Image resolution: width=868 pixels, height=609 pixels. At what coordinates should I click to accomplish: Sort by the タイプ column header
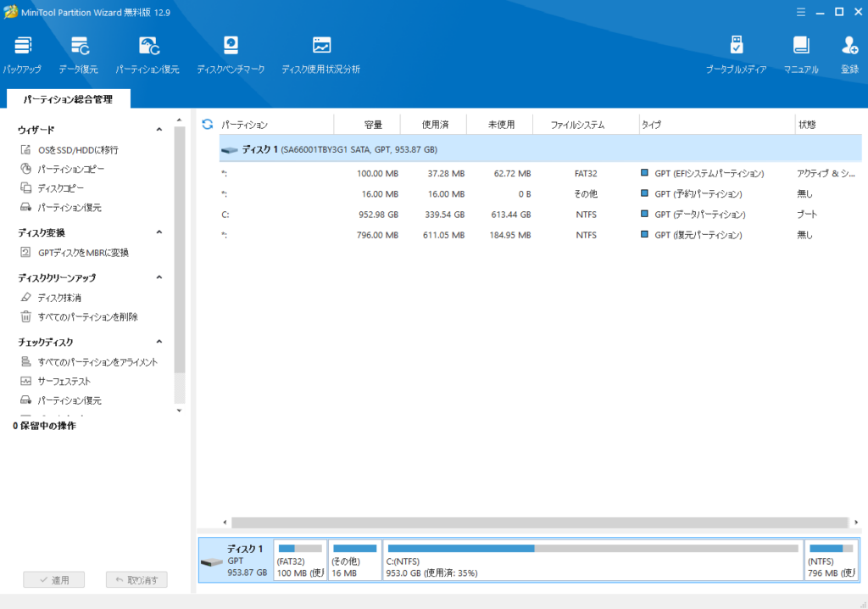pyautogui.click(x=717, y=125)
